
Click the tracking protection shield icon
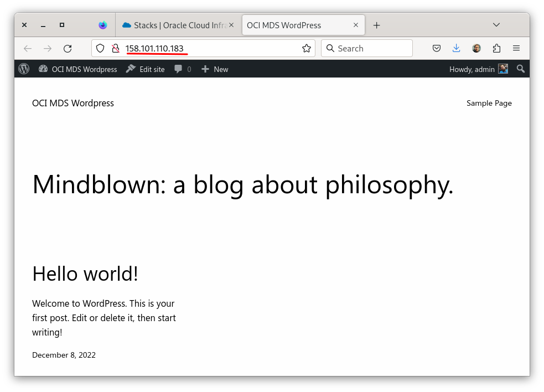(100, 48)
